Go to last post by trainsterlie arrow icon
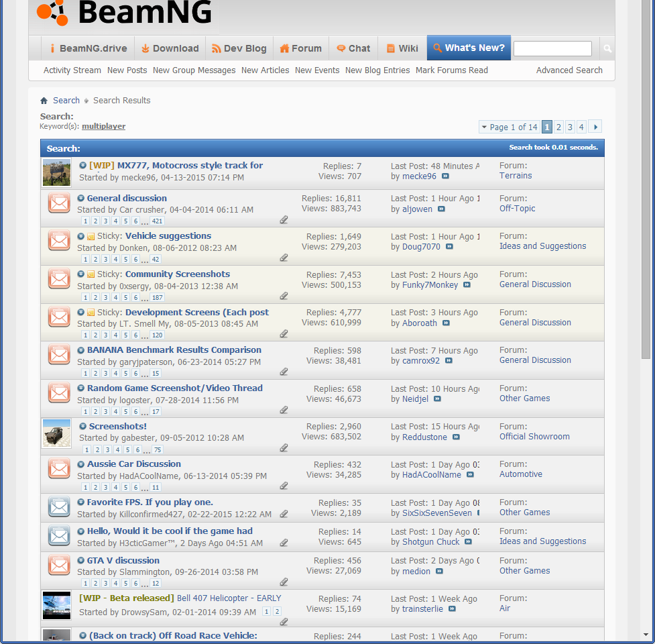 (x=452, y=609)
